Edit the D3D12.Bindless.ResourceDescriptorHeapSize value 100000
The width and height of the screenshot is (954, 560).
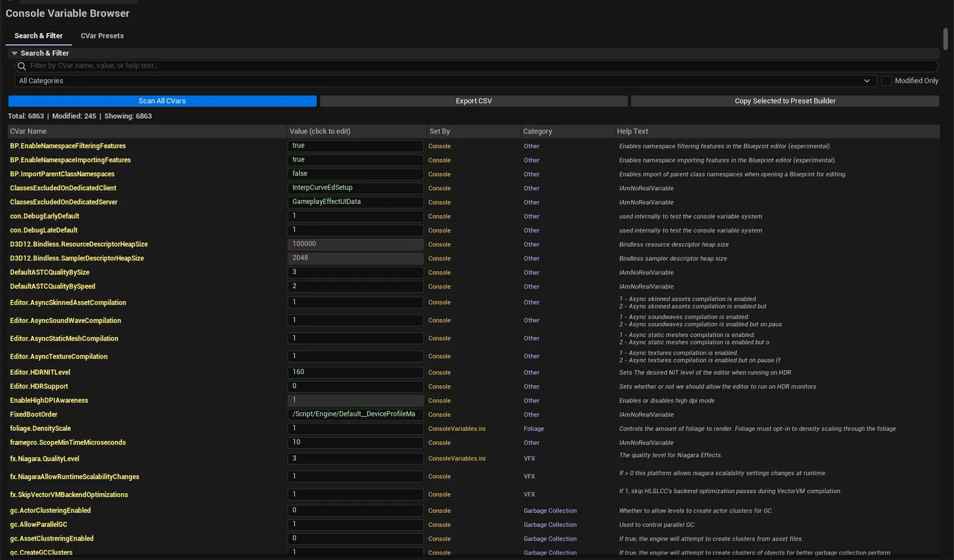[x=356, y=244]
